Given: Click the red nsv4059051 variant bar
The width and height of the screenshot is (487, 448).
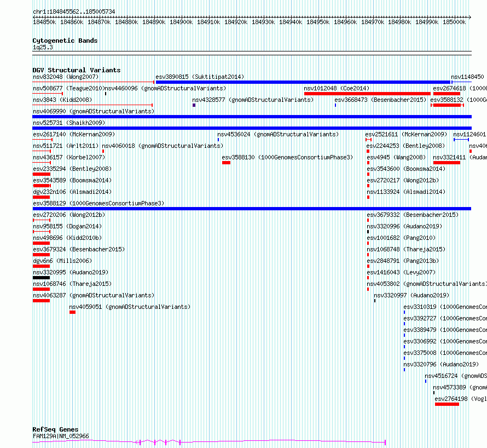Looking at the screenshot, I should click(x=72, y=312).
